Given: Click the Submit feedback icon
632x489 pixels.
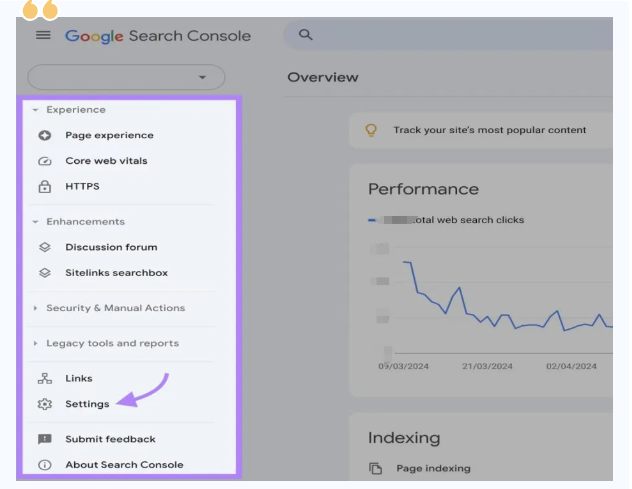Looking at the screenshot, I should 45,439.
